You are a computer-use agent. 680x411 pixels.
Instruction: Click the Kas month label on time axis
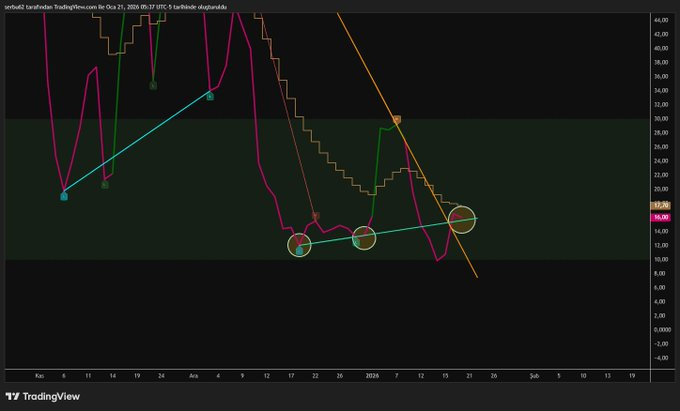click(39, 376)
